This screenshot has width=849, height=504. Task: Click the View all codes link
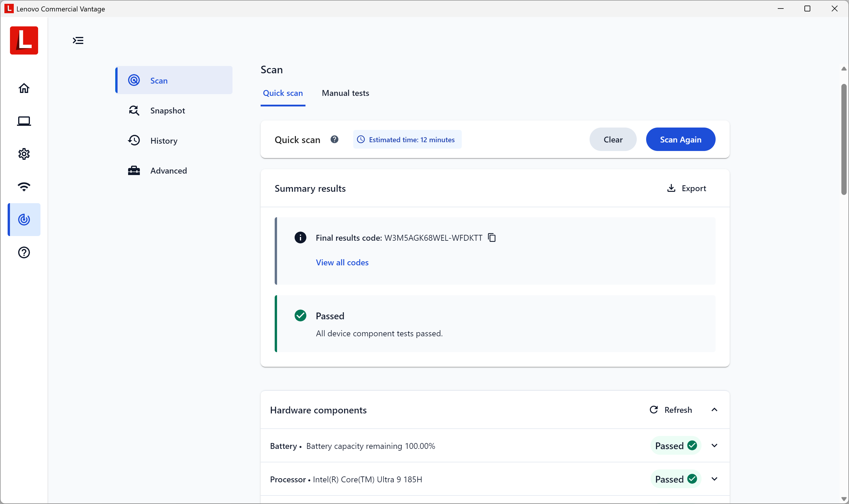(x=342, y=262)
